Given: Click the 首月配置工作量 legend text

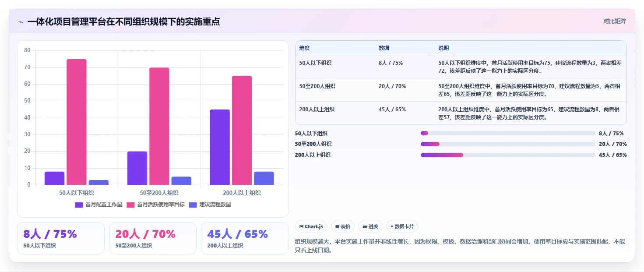Looking at the screenshot, I should [104, 205].
